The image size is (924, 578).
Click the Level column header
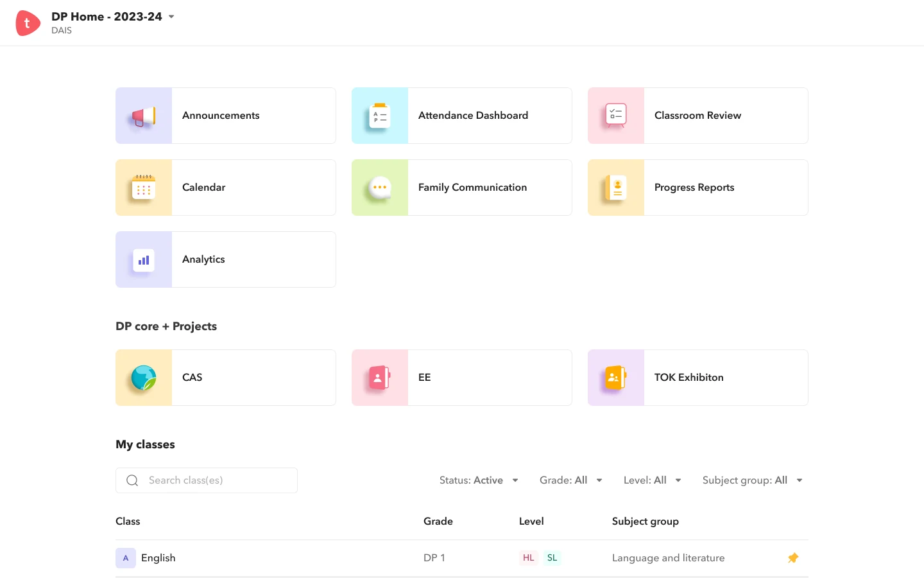point(531,521)
